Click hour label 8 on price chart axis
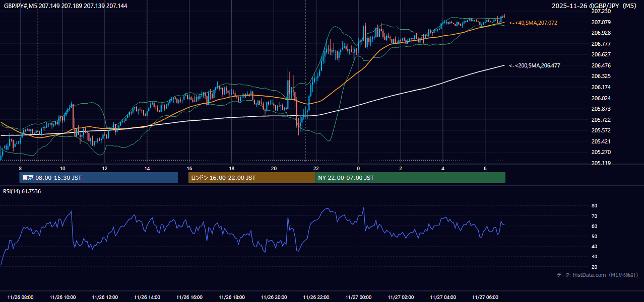The width and height of the screenshot is (644, 302). click(x=20, y=168)
